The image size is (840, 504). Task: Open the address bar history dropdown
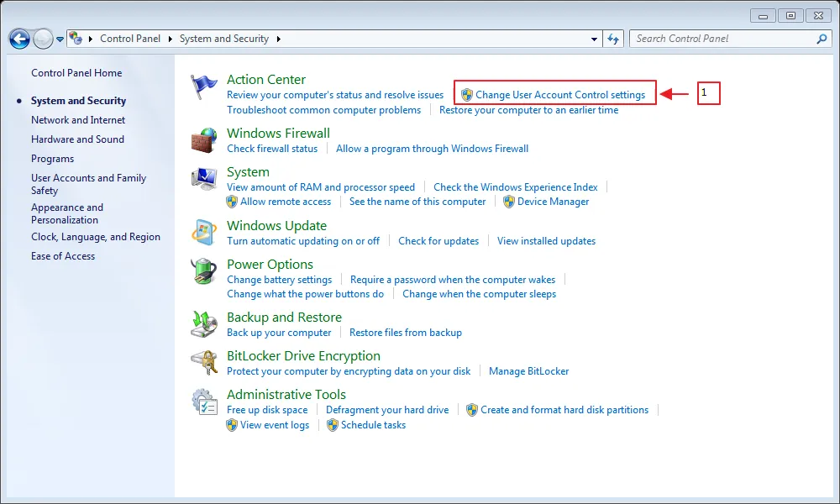tap(594, 39)
